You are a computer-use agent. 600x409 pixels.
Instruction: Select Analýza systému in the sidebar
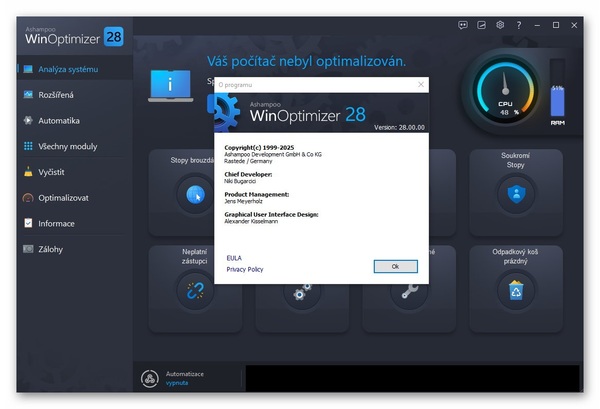click(68, 69)
